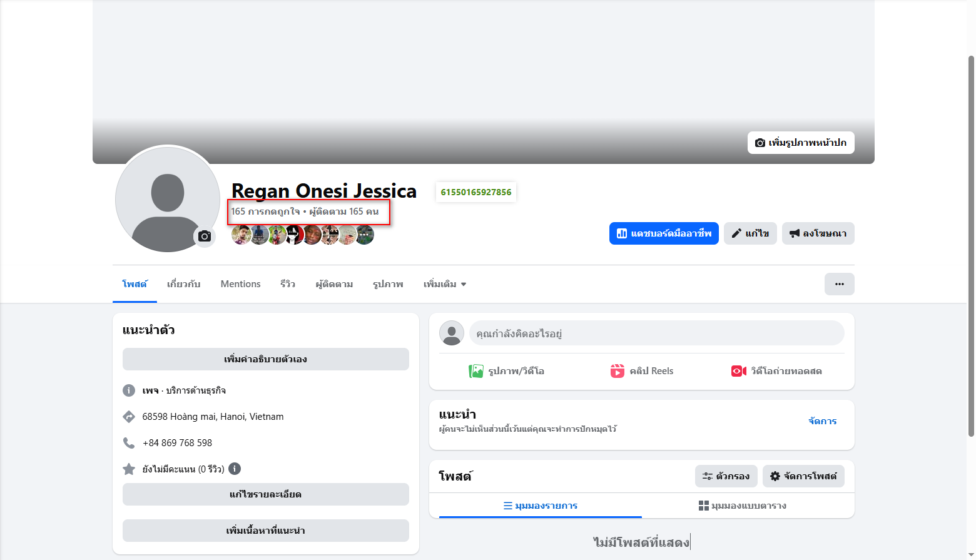Click the camera icon on profile picture
Viewport: 976px width, 560px height.
click(x=205, y=237)
